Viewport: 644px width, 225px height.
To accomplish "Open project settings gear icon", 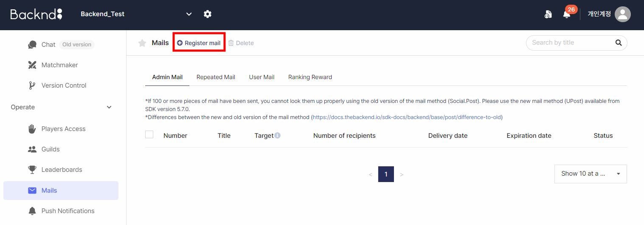I will tap(207, 14).
